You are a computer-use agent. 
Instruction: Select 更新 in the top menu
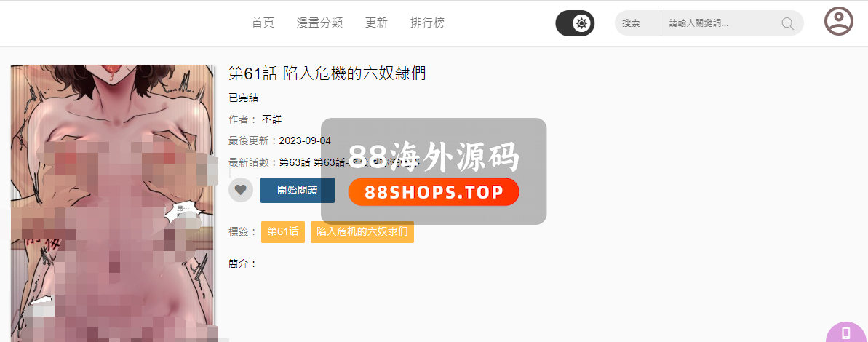tap(376, 23)
